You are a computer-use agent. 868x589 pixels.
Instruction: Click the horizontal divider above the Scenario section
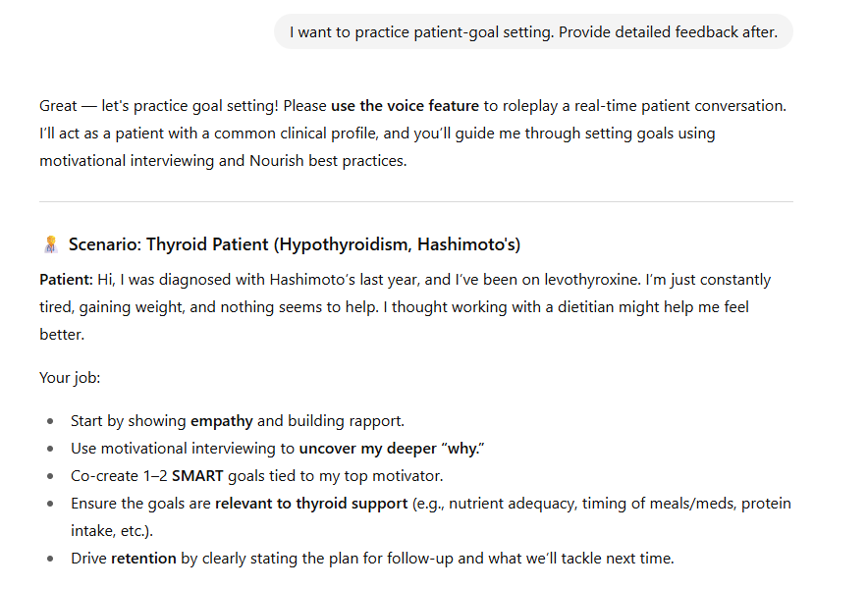pyautogui.click(x=416, y=201)
